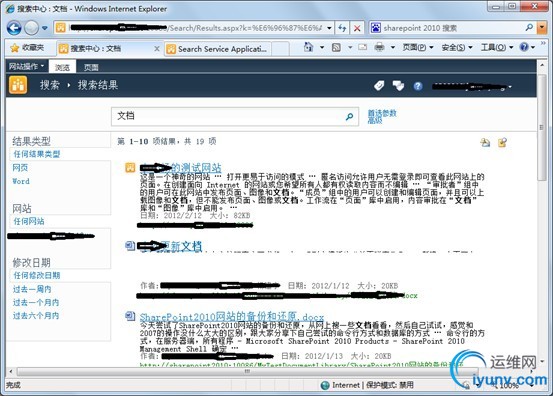Expand the Home button dropdown arrow
Screen dimensions: 553x396
pyautogui.click(x=322, y=47)
